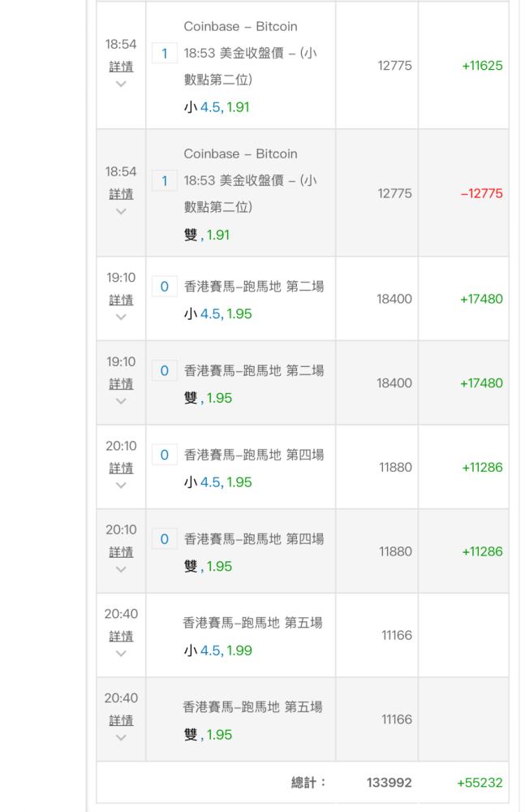Click result badge 1 in first Coinbase row
The width and height of the screenshot is (525, 812).
click(164, 54)
